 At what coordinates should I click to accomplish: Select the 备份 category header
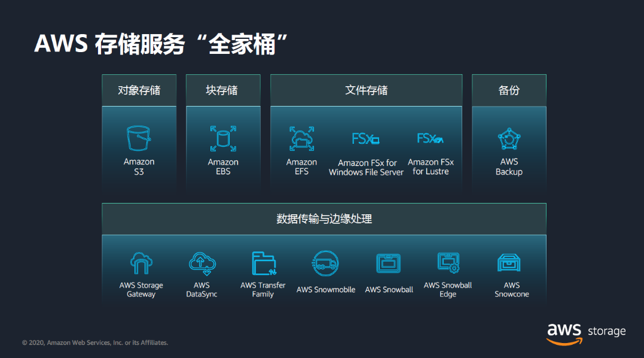(509, 90)
